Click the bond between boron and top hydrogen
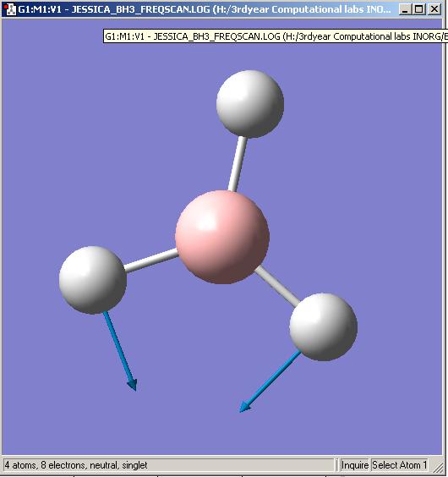This screenshot has width=448, height=477. tap(238, 164)
